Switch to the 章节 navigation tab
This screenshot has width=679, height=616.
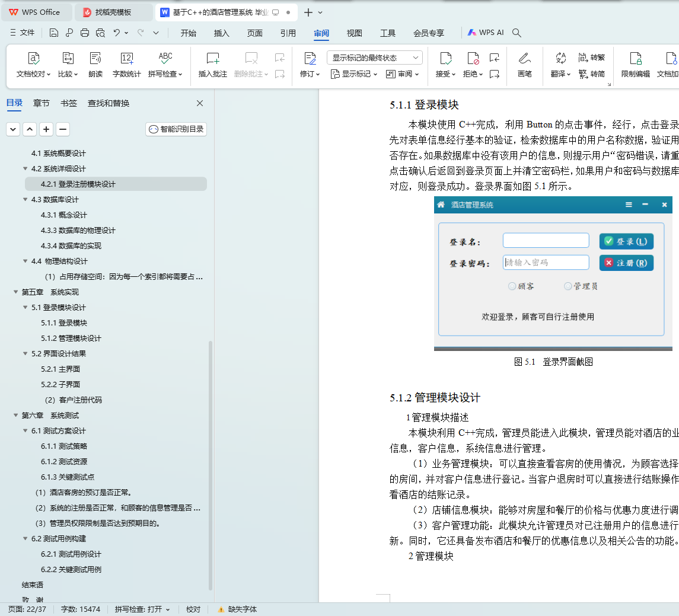[x=41, y=103]
